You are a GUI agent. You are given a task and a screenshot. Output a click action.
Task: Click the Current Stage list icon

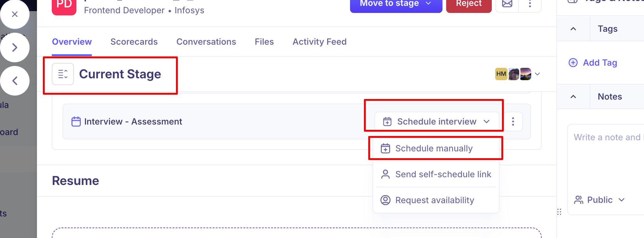(x=63, y=74)
